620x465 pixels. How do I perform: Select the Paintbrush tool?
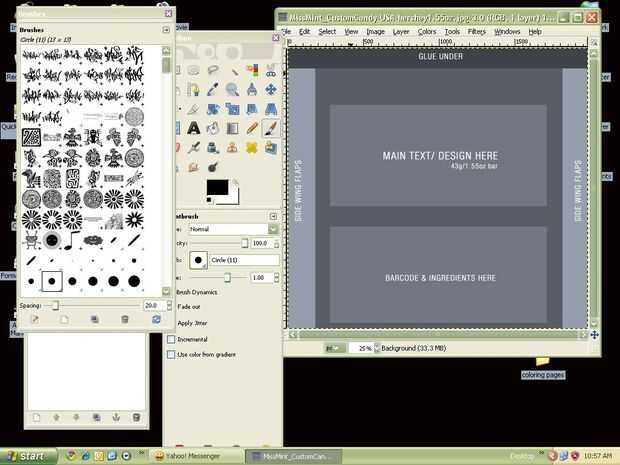pyautogui.click(x=271, y=128)
